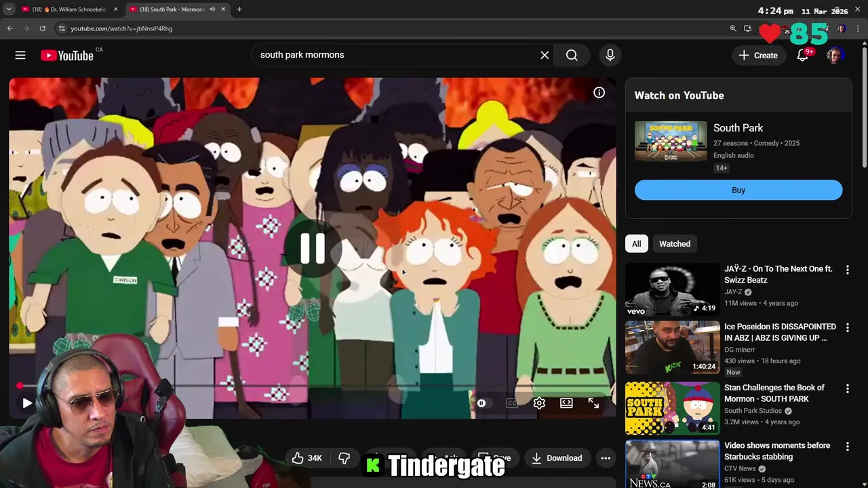Viewport: 868px width, 488px height.
Task: Click the Download button
Action: coord(557,458)
